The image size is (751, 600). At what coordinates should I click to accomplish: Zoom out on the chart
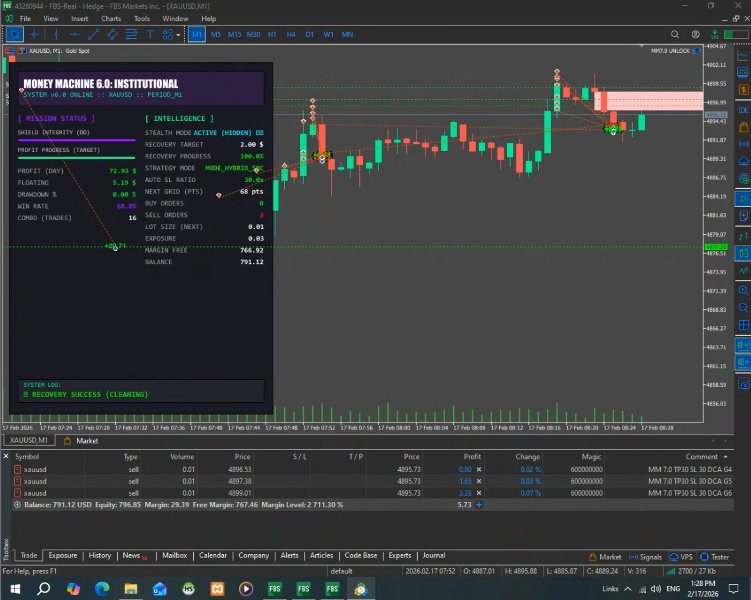(x=743, y=307)
